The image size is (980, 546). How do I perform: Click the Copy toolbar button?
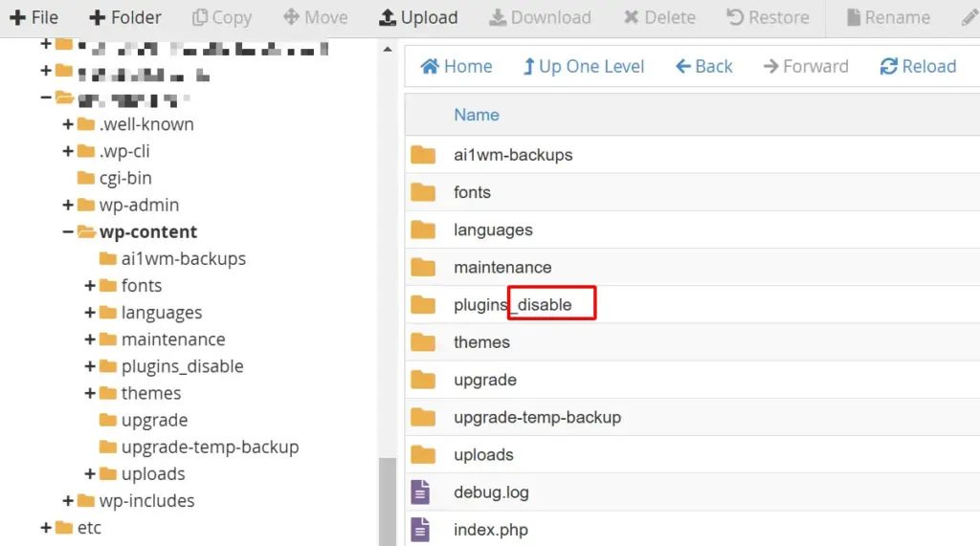[221, 17]
